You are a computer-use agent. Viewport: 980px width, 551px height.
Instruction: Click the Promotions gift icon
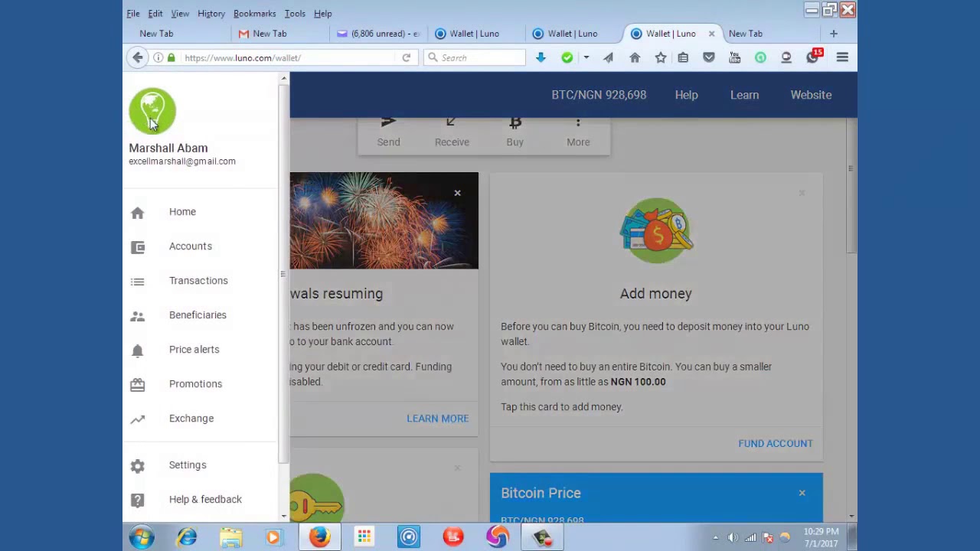pos(137,385)
